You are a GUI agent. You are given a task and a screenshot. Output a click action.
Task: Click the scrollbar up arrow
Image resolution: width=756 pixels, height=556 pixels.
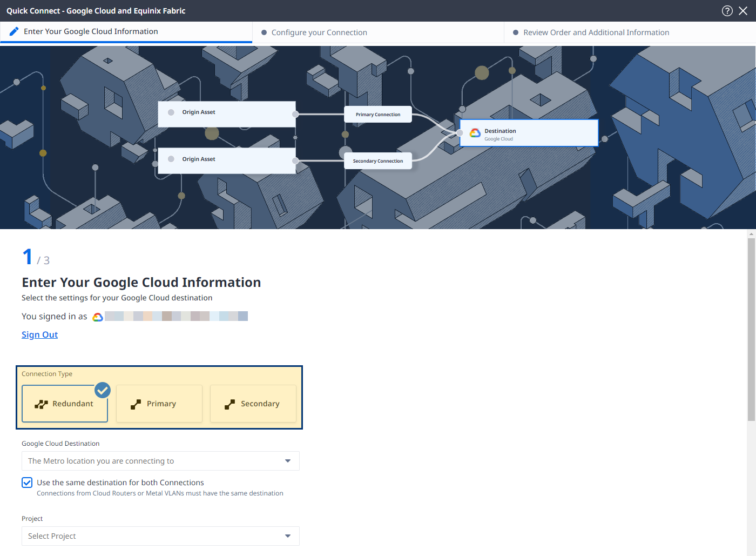[x=751, y=234]
